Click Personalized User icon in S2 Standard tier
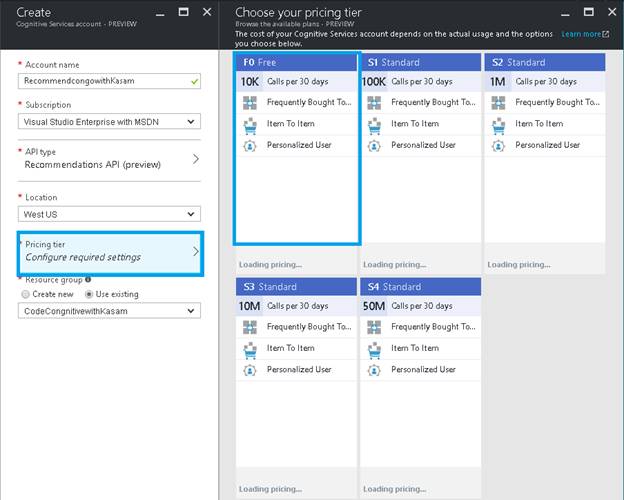 tap(498, 145)
